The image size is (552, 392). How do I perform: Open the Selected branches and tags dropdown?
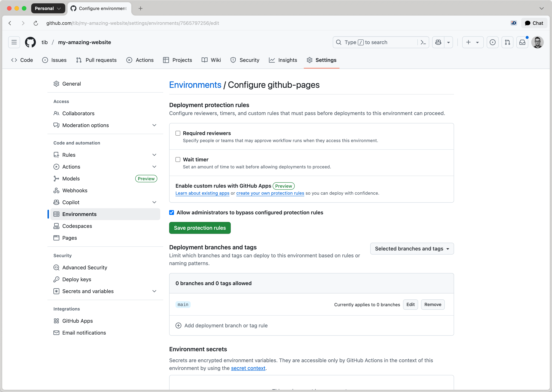pos(412,248)
